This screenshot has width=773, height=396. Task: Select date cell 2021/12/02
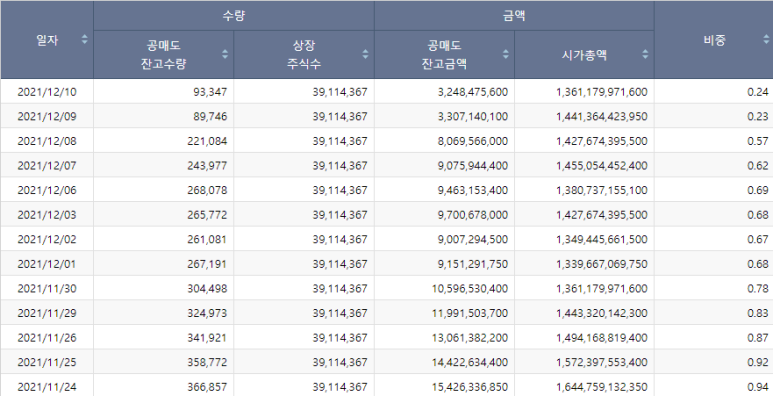pyautogui.click(x=47, y=239)
